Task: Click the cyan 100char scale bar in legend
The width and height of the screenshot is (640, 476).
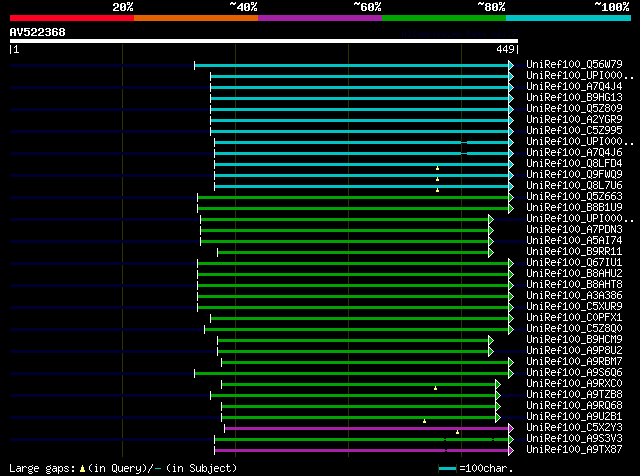Action: tap(447, 469)
